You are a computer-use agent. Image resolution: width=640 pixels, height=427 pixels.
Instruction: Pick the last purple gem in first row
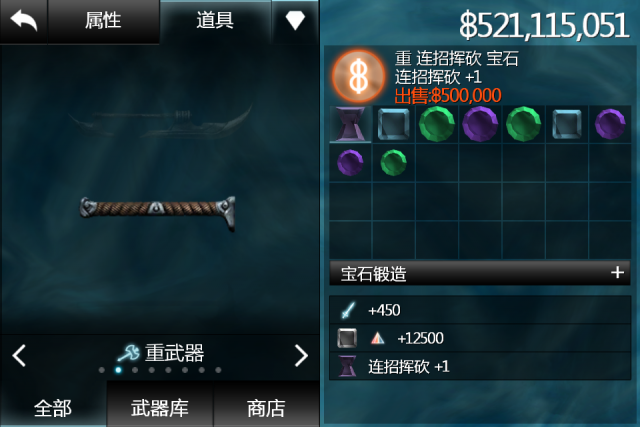[x=610, y=124]
